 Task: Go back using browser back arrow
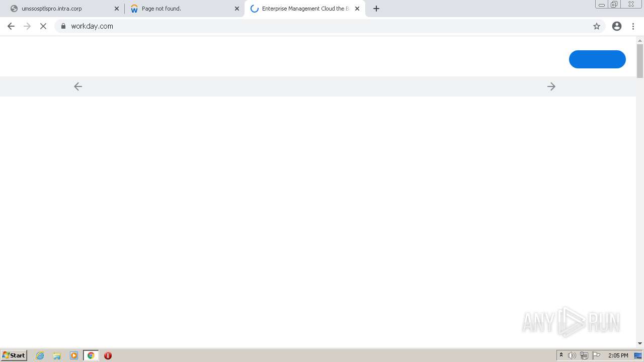(11, 26)
